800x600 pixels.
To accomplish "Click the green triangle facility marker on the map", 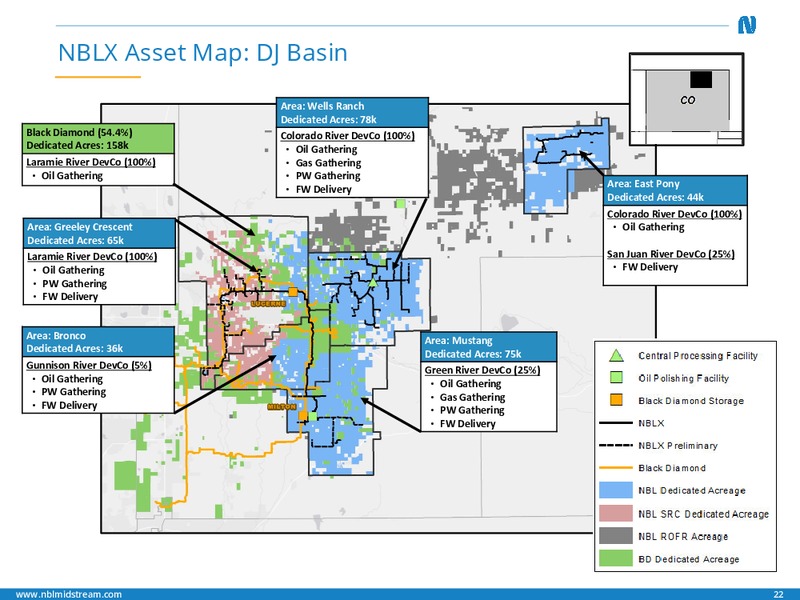I will (x=373, y=282).
